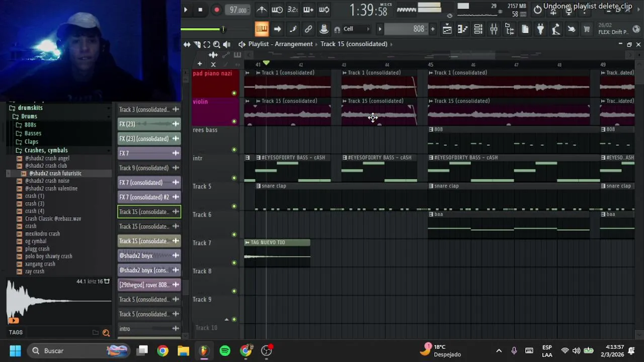Toggle the 3.2 countdown before recording
The width and height of the screenshot is (644, 362).
click(293, 10)
